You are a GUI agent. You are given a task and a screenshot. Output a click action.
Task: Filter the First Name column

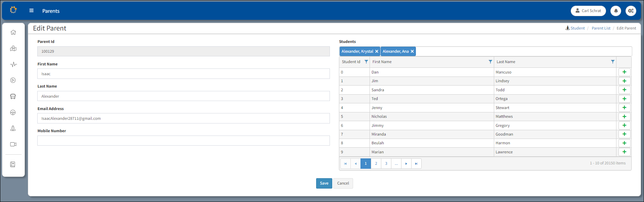(490, 62)
